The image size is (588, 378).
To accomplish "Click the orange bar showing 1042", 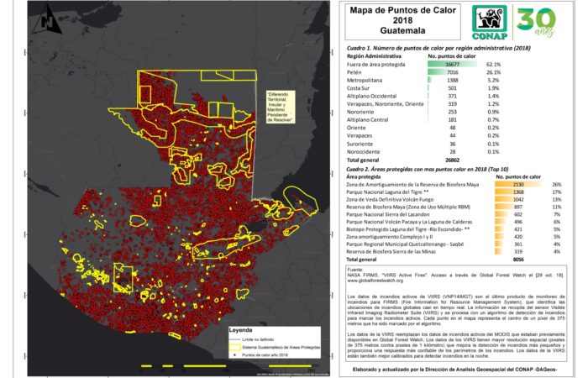I will tap(507, 200).
